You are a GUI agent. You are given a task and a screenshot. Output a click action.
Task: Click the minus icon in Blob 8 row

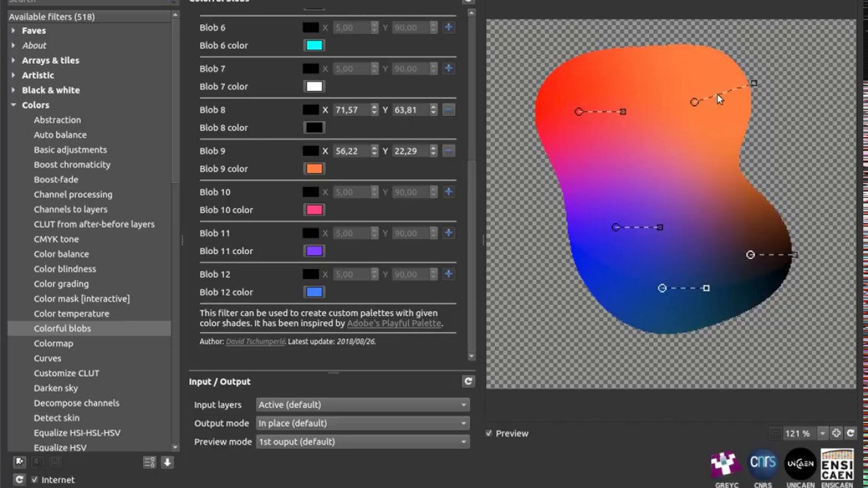click(448, 110)
